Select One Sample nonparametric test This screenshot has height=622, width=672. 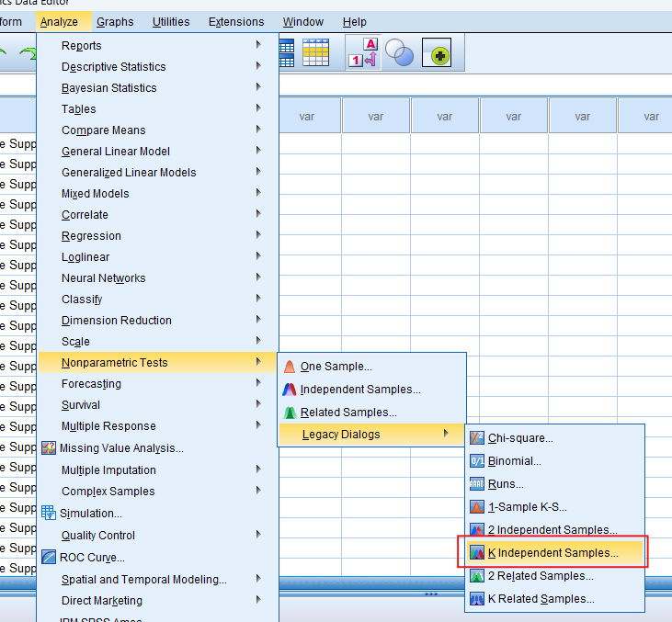pos(336,367)
